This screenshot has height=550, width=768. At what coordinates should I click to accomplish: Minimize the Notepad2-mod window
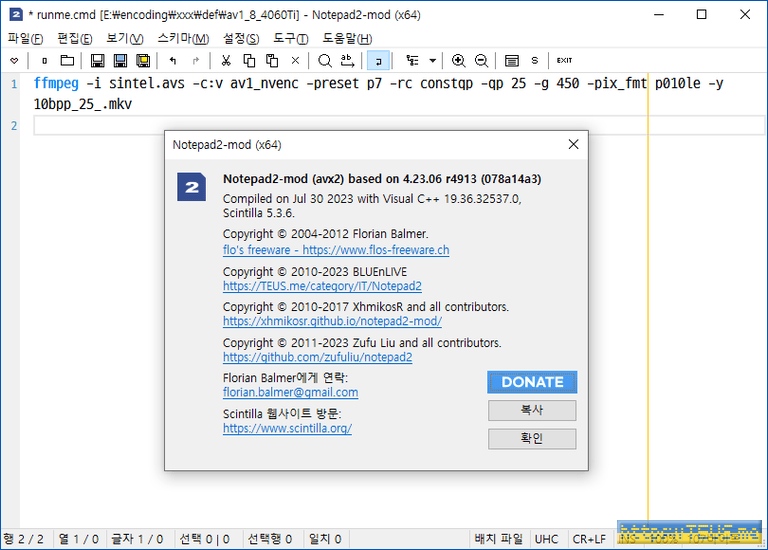point(659,14)
